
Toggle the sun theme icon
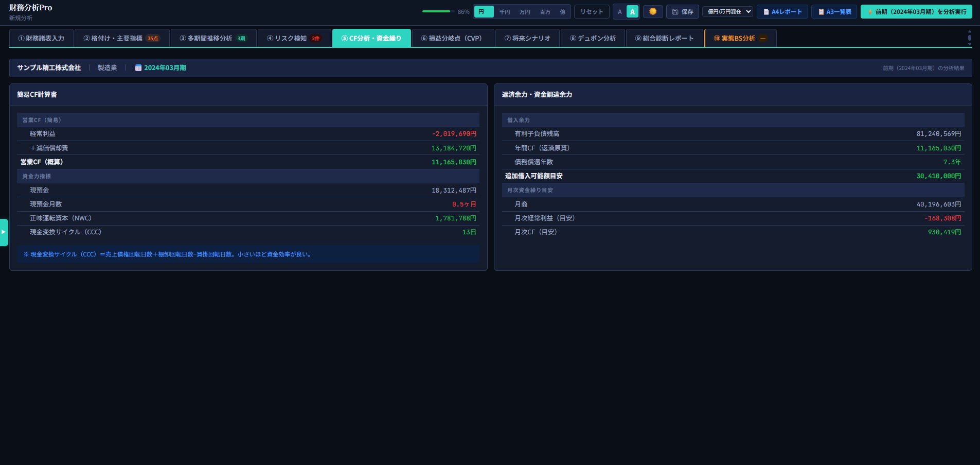pyautogui.click(x=653, y=11)
